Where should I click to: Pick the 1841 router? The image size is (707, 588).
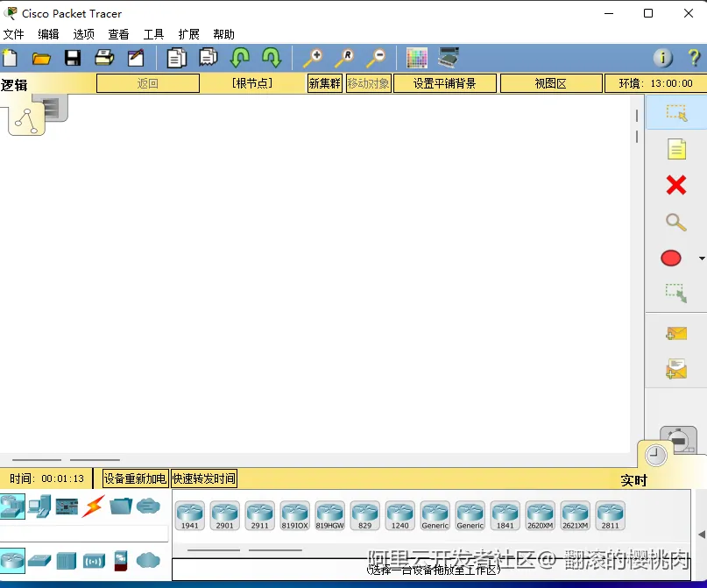click(505, 515)
